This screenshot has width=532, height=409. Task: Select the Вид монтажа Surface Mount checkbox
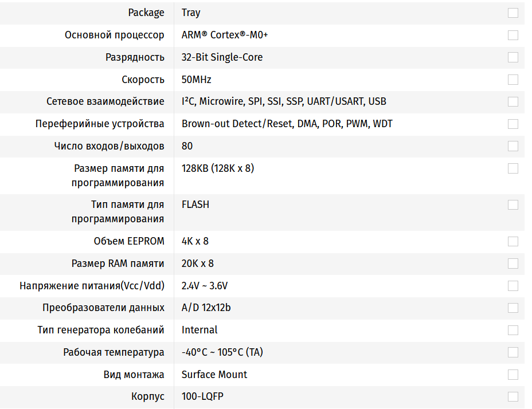coord(513,375)
